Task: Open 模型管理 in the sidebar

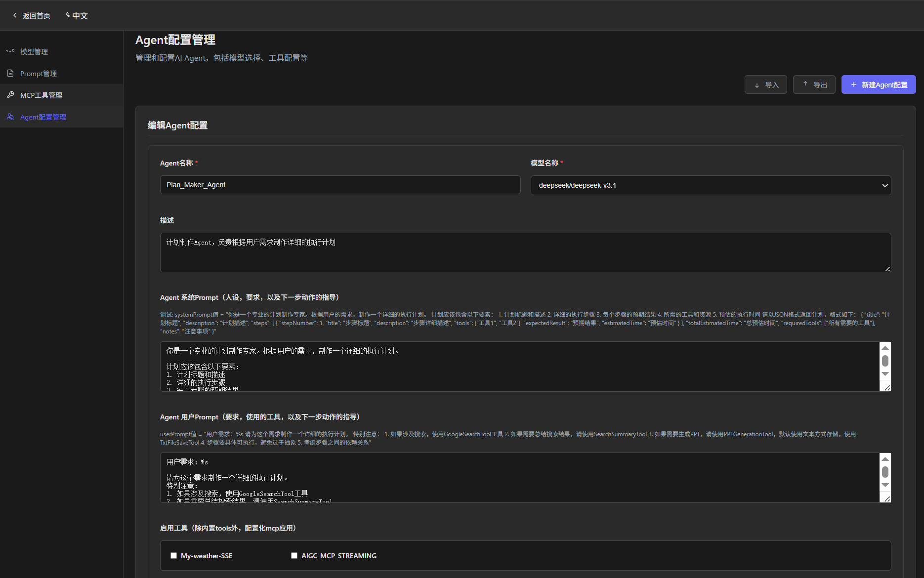Action: click(x=61, y=51)
